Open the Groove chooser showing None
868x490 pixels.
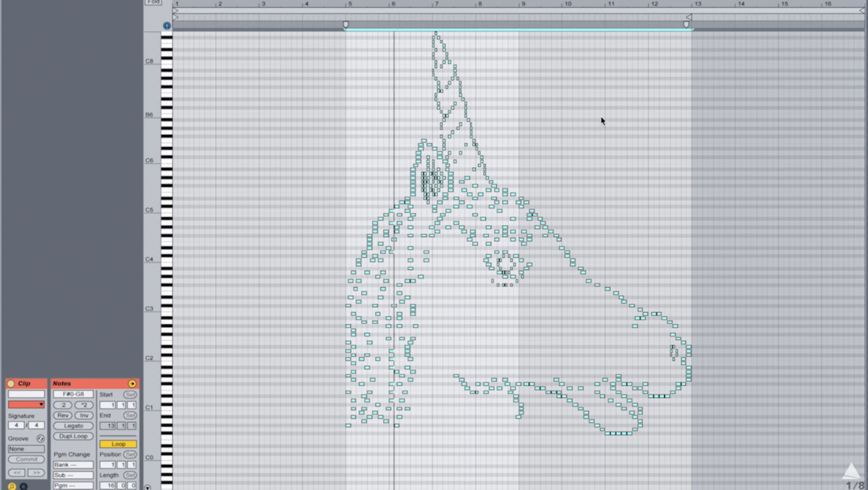(26, 449)
